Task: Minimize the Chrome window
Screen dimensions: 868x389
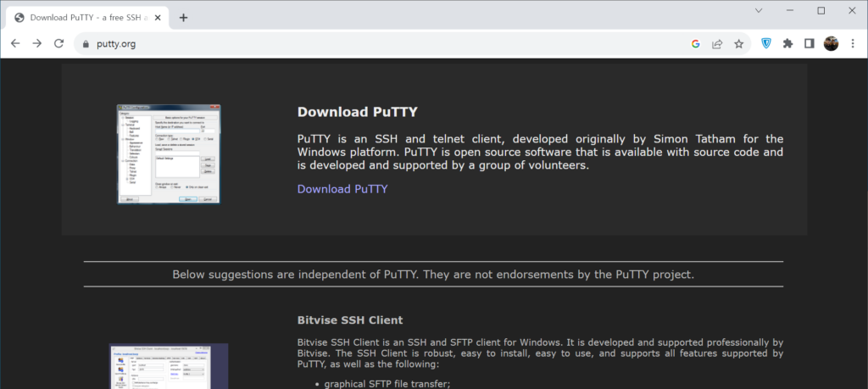Action: click(790, 10)
